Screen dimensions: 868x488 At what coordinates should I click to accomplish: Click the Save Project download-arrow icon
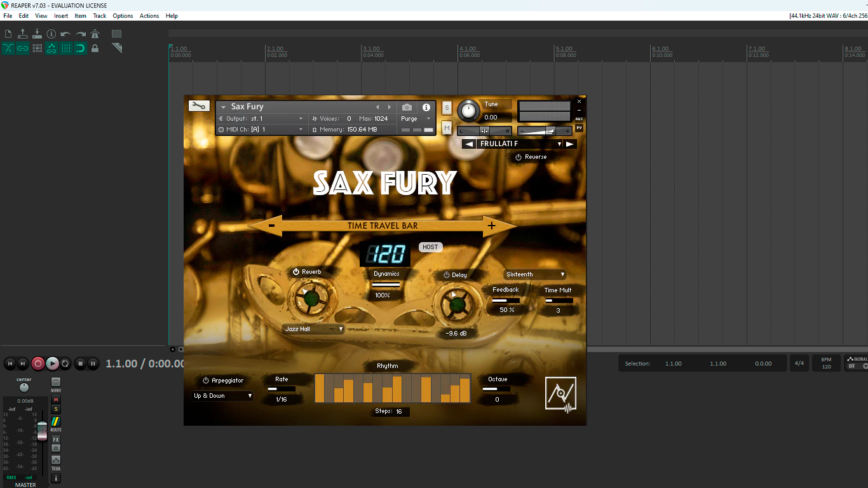click(37, 34)
